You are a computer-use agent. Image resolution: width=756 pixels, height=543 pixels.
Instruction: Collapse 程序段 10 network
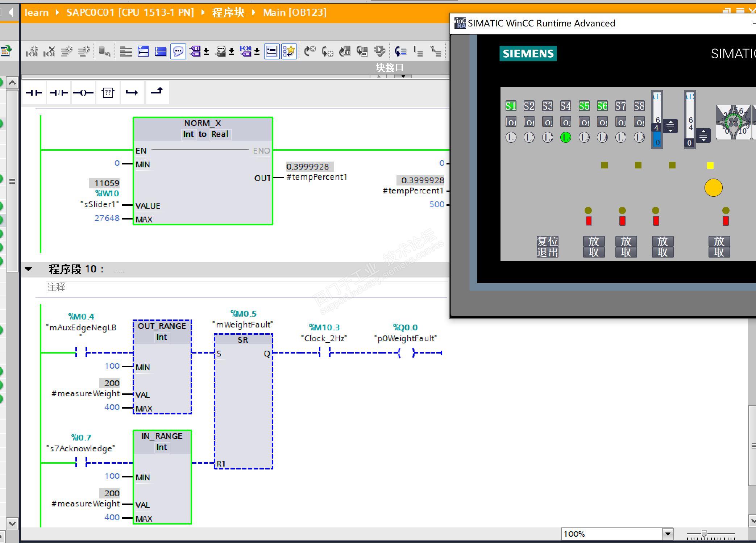pyautogui.click(x=28, y=269)
